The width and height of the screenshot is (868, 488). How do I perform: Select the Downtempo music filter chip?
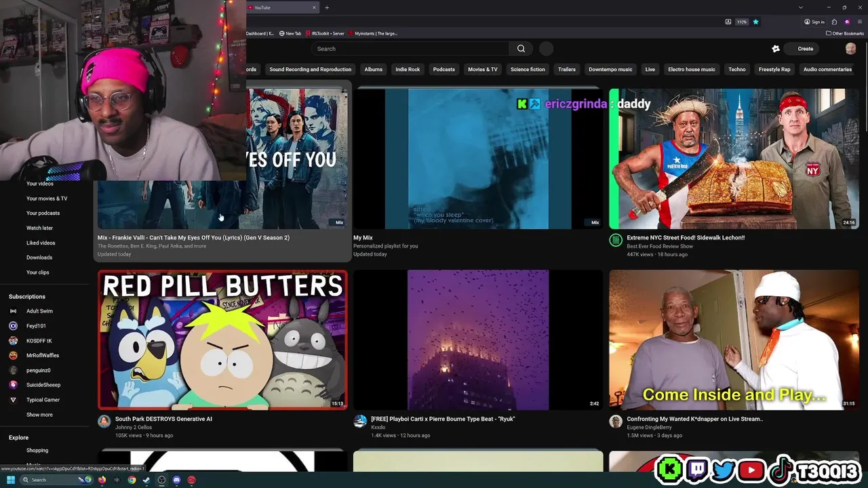pyautogui.click(x=610, y=69)
